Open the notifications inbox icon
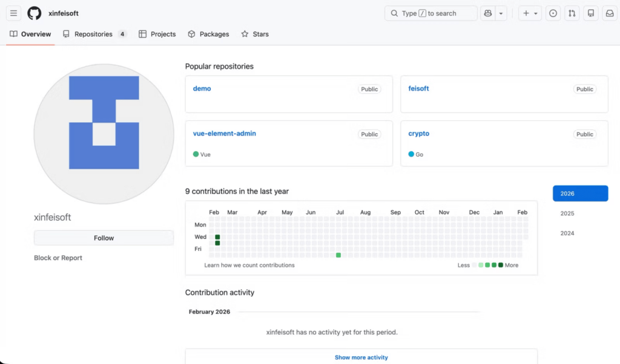 pyautogui.click(x=610, y=13)
